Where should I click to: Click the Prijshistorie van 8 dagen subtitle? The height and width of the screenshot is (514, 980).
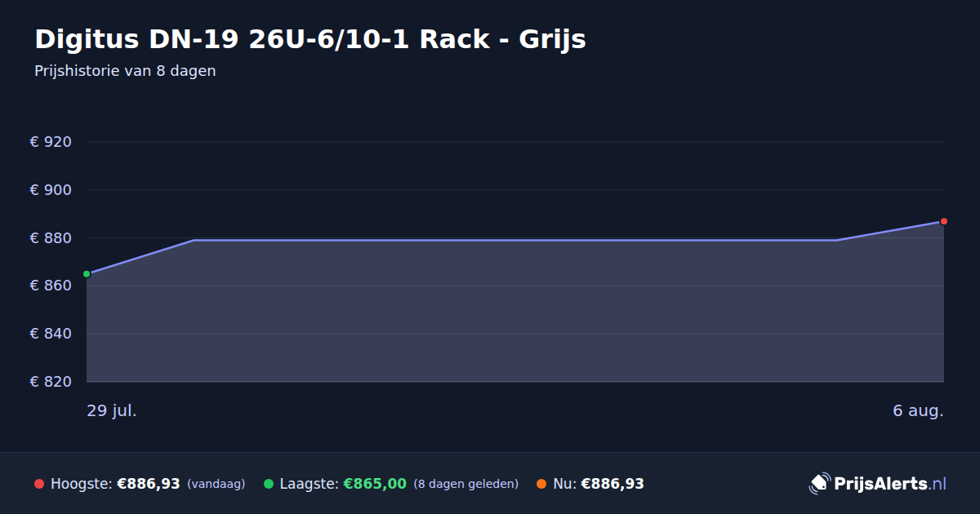125,71
